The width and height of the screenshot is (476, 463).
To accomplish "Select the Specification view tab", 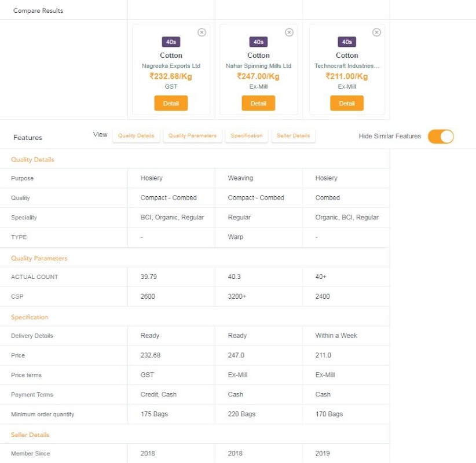I will coord(247,135).
